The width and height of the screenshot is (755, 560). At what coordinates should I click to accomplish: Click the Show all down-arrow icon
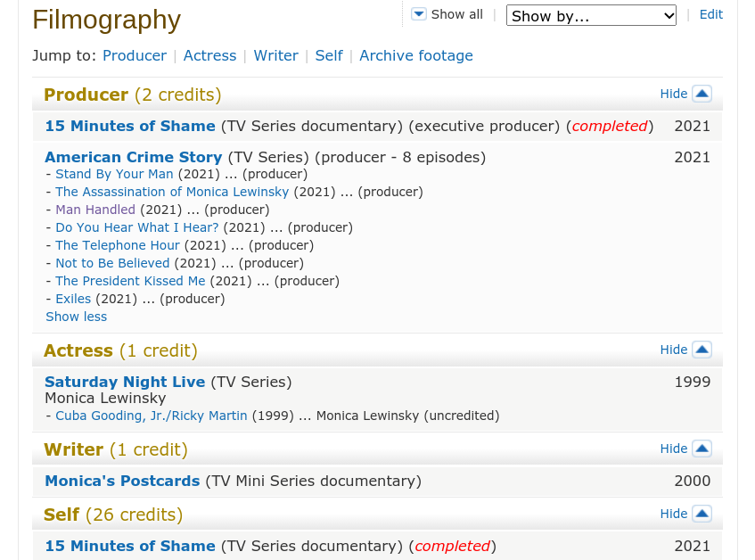point(419,14)
